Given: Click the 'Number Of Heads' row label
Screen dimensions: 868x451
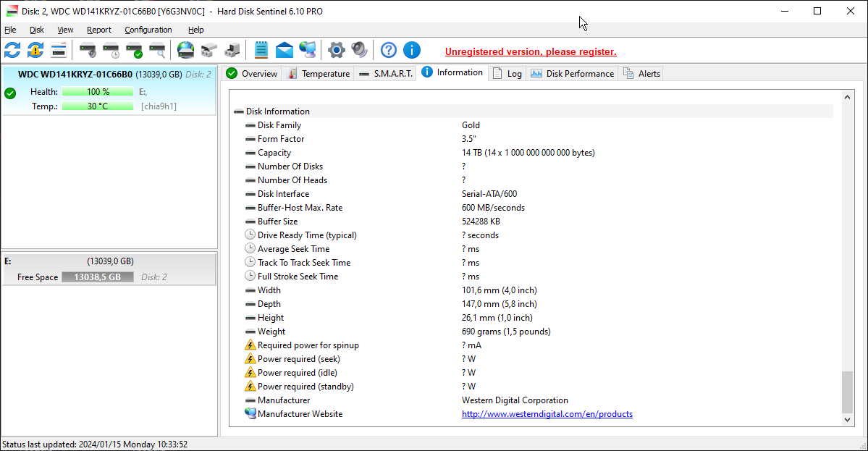Looking at the screenshot, I should (x=292, y=180).
